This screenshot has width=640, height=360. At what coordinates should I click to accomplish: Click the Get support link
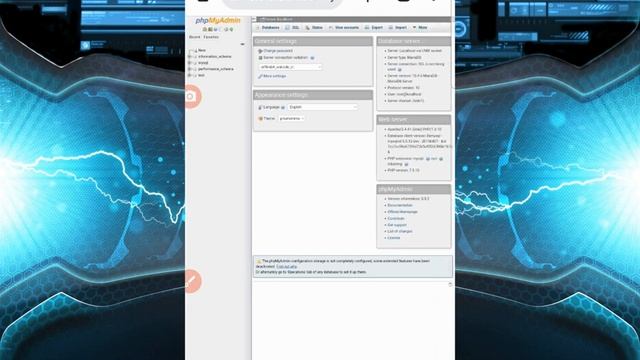point(397,225)
